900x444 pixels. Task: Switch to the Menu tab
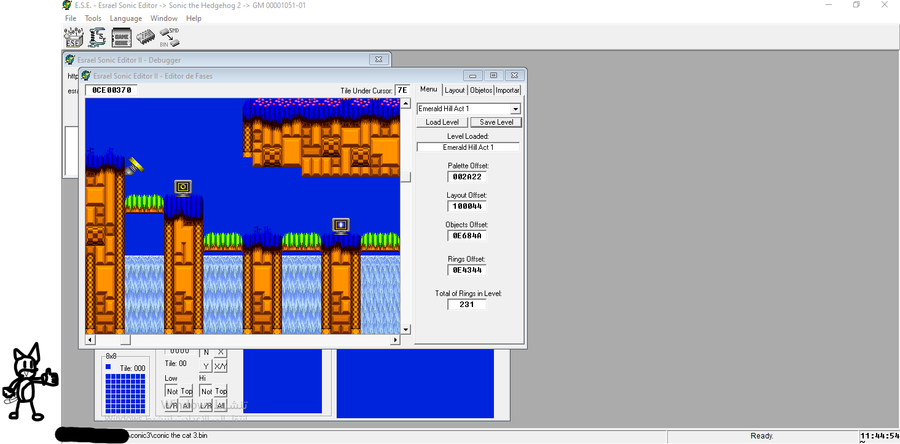click(x=428, y=89)
